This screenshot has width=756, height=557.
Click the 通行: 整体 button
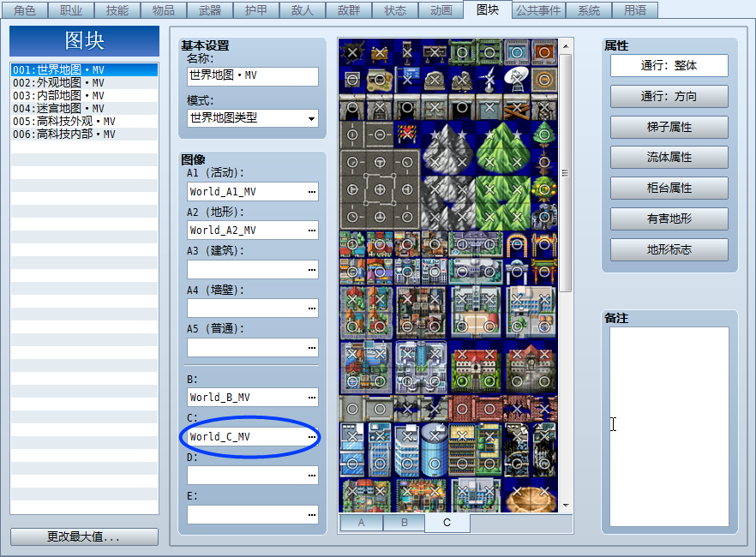click(x=669, y=65)
